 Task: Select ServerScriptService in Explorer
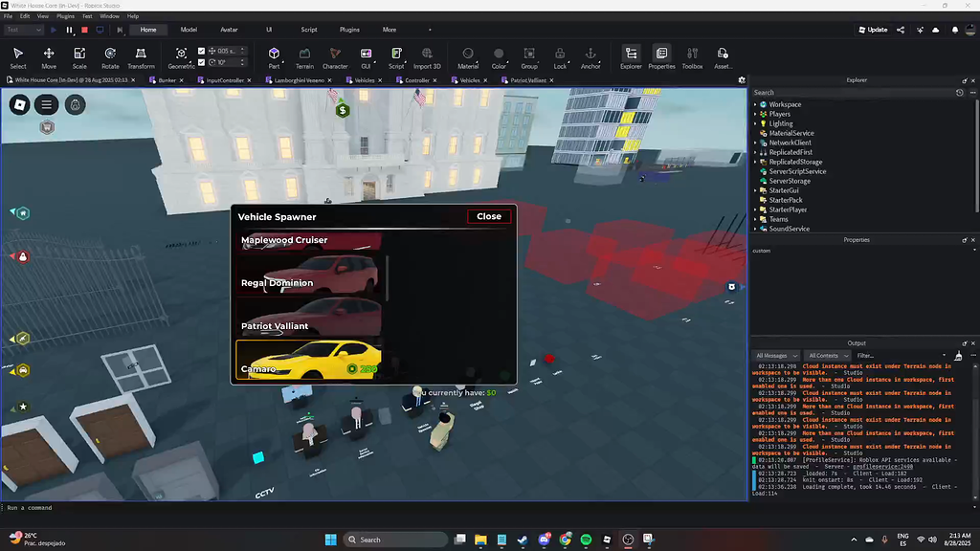pyautogui.click(x=797, y=171)
